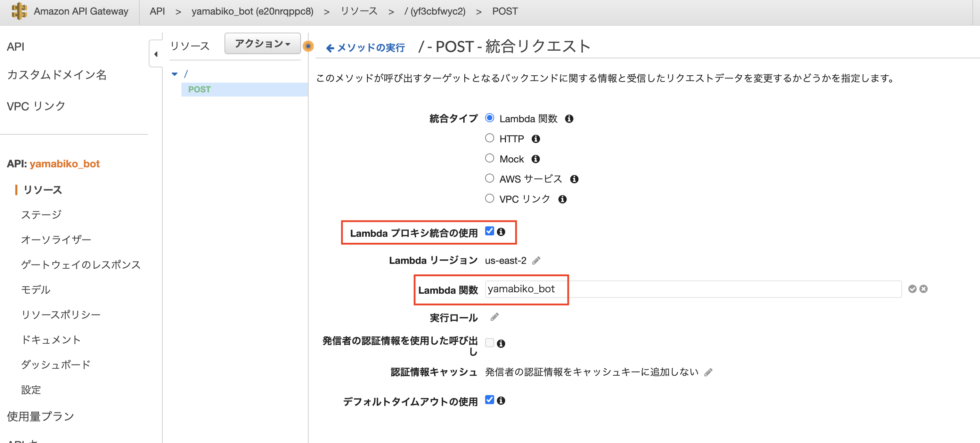Image resolution: width=980 pixels, height=443 pixels.
Task: Toggle 発信者の認証情報を使用した呼び出し checkbox
Action: [x=490, y=343]
